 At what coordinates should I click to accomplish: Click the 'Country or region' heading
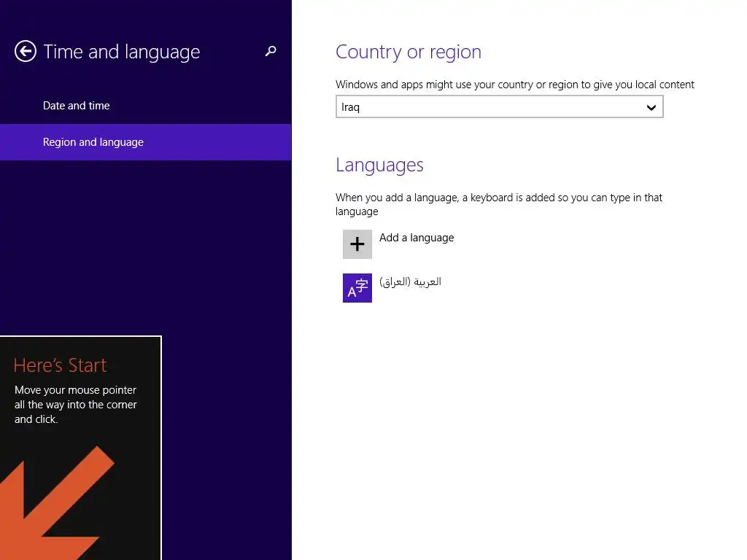point(409,52)
